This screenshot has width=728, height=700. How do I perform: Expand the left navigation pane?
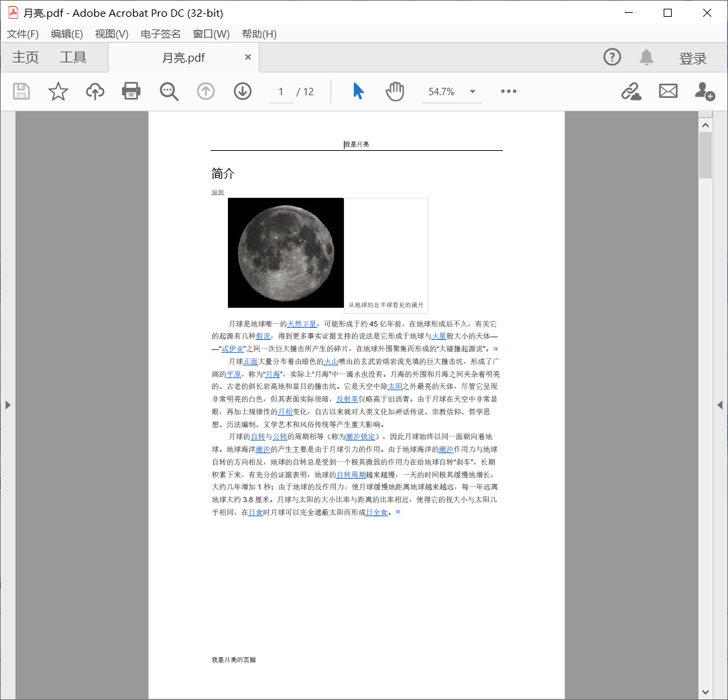pos(7,404)
